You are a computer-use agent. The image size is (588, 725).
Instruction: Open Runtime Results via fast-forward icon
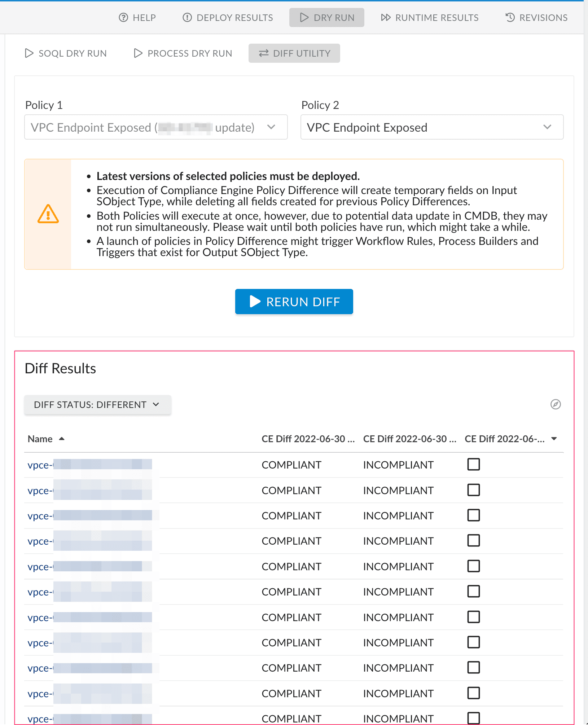tap(386, 17)
